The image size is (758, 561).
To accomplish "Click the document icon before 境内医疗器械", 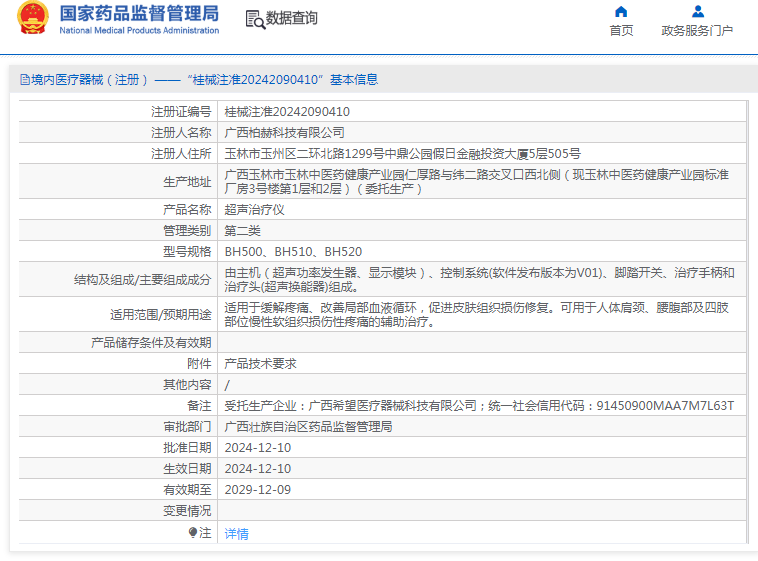I will [x=25, y=80].
